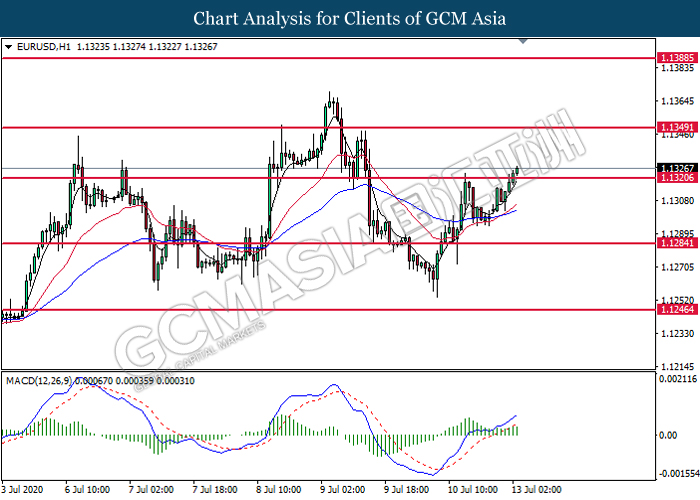Click the 1.13080 price axis value
The image size is (700, 500).
tap(677, 201)
